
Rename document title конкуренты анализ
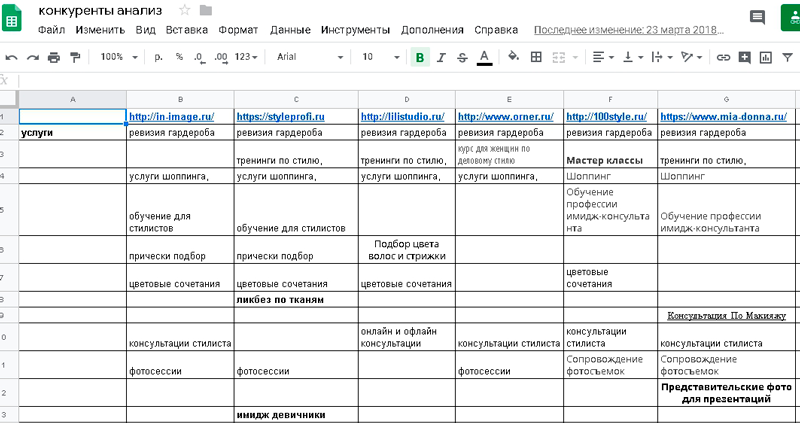coord(101,10)
